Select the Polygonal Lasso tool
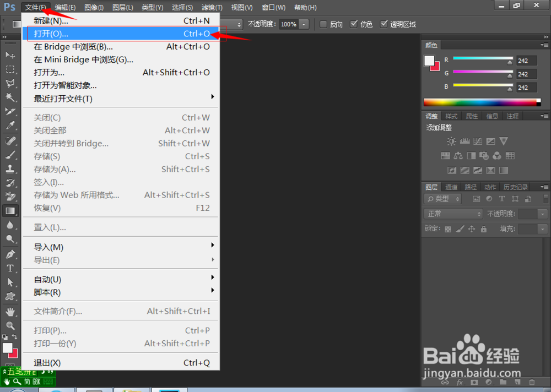Image resolution: width=551 pixels, height=392 pixels. pyautogui.click(x=10, y=83)
